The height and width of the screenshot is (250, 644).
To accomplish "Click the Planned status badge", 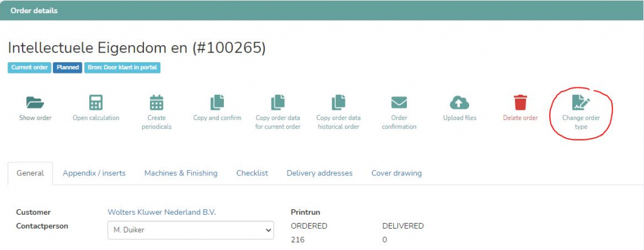I will pos(68,68).
